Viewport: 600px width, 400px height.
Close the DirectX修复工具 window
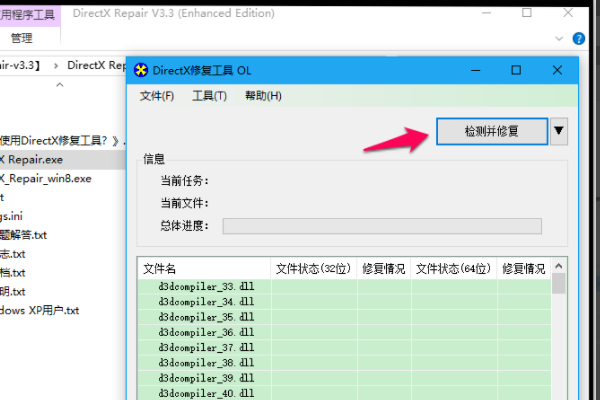(x=557, y=70)
